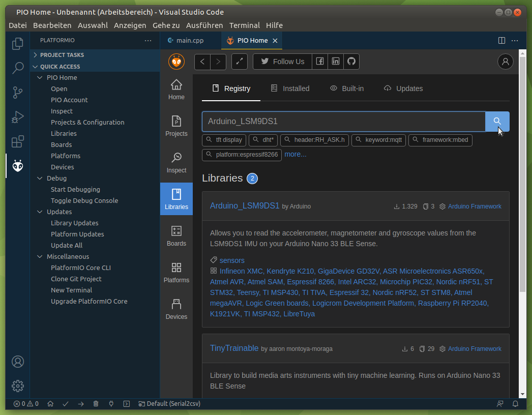Switch to the Updates libraries tab
Image resolution: width=532 pixels, height=415 pixels.
click(403, 88)
